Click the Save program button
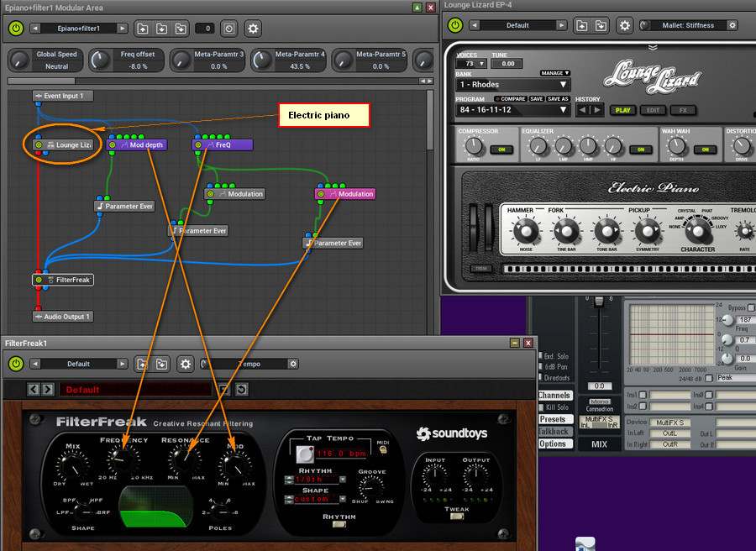The image size is (756, 551). (537, 99)
